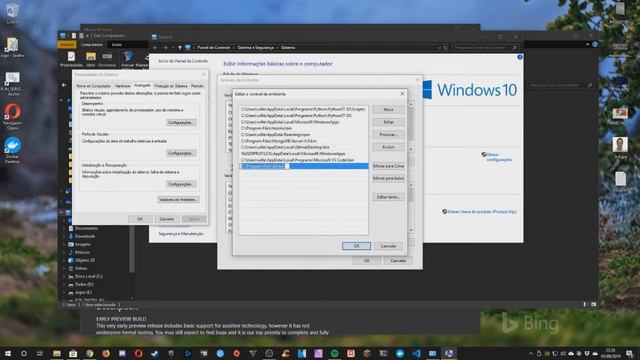
Task: Click the Editar texto... button
Action: point(388,197)
